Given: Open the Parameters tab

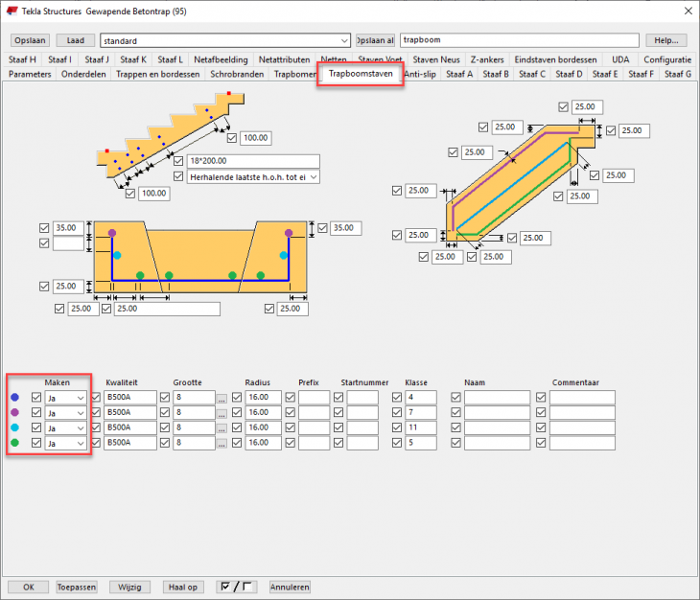Looking at the screenshot, I should [30, 74].
